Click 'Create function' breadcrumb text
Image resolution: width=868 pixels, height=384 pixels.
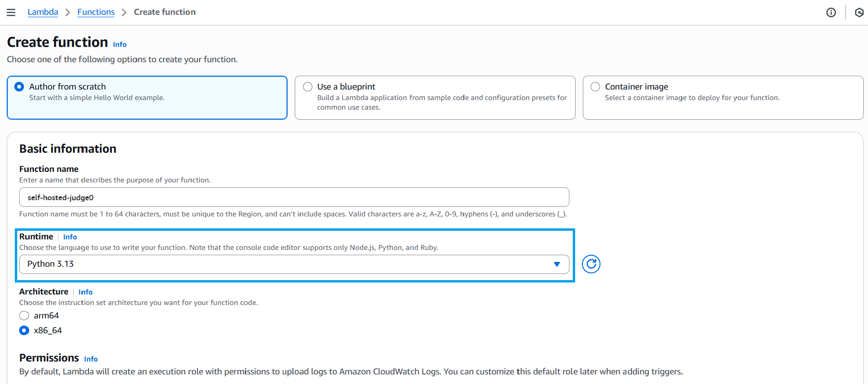(x=165, y=12)
